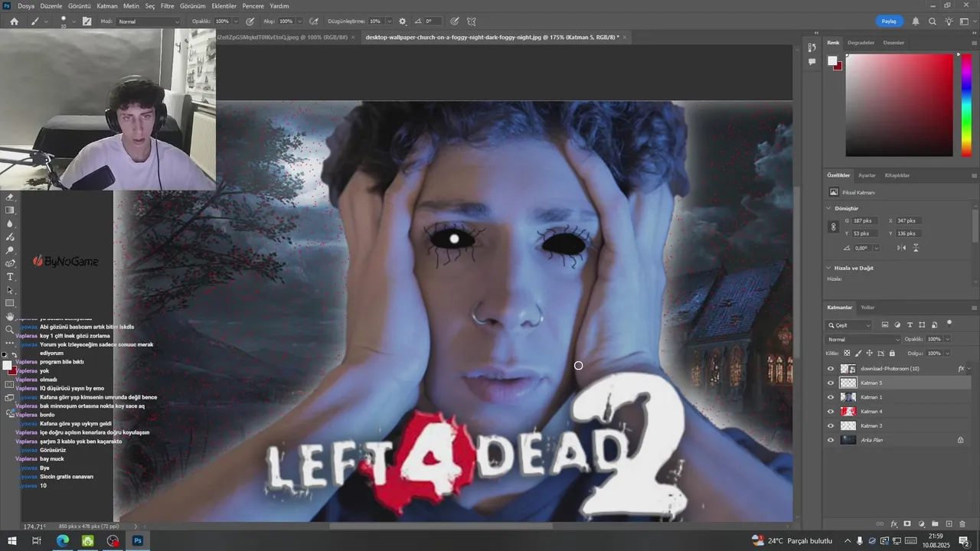This screenshot has height=551, width=980.
Task: Add layer mask from Layers panel bottom
Action: pyautogui.click(x=907, y=524)
